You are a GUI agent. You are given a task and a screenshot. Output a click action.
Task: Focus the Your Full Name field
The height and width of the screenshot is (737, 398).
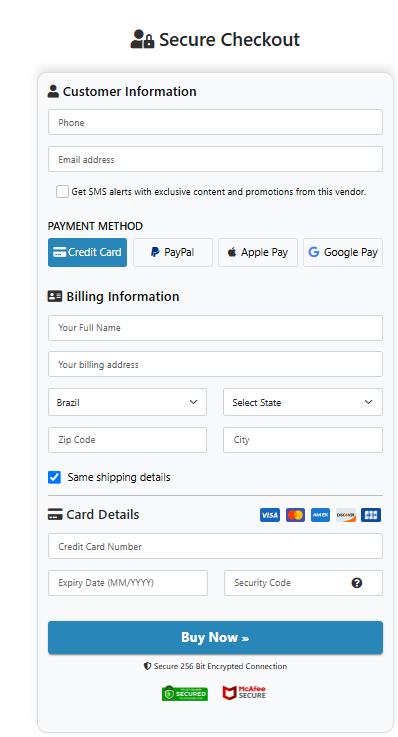[x=215, y=328]
